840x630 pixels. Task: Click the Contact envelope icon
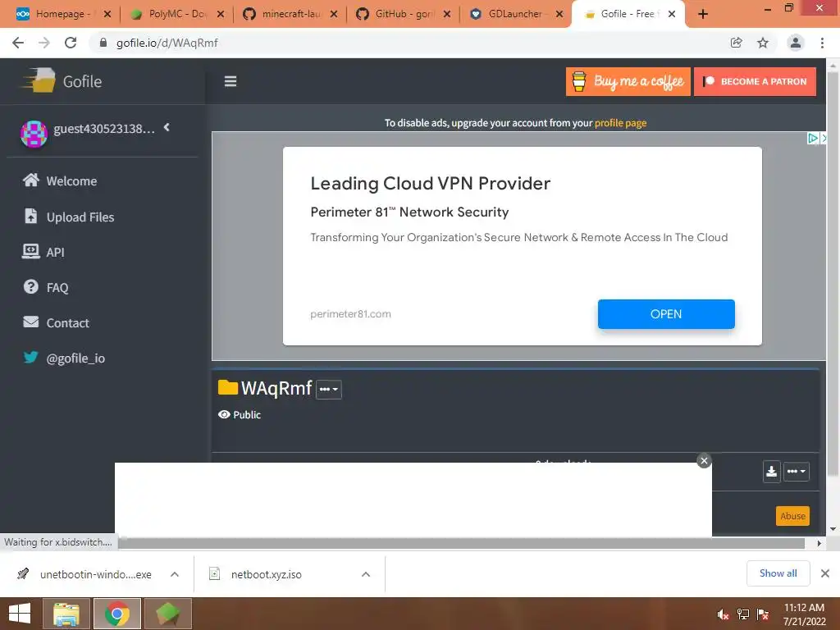click(x=30, y=322)
